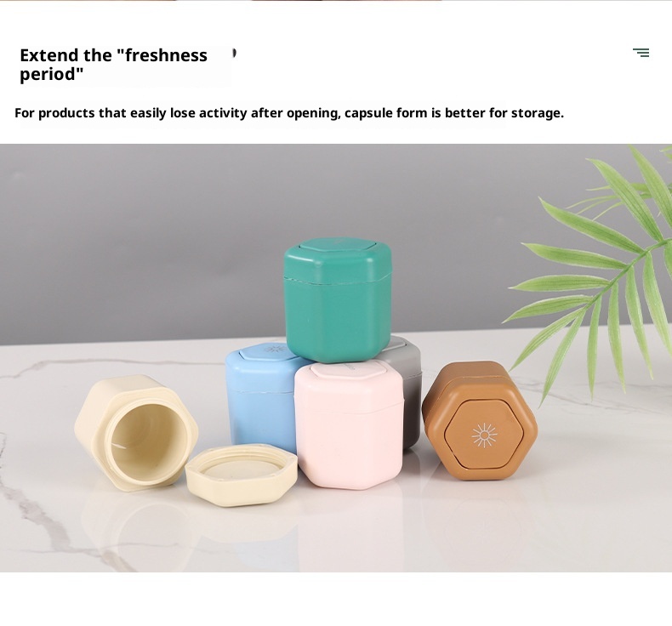This screenshot has height=626, width=672.
Task: Click the green hexagonal jar on top
Action: pyautogui.click(x=338, y=300)
